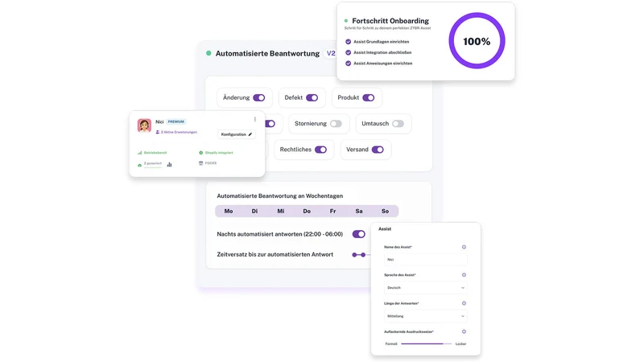Click the green dot beside Automatisierte Beantwortung
The width and height of the screenshot is (644, 362).
tap(208, 53)
